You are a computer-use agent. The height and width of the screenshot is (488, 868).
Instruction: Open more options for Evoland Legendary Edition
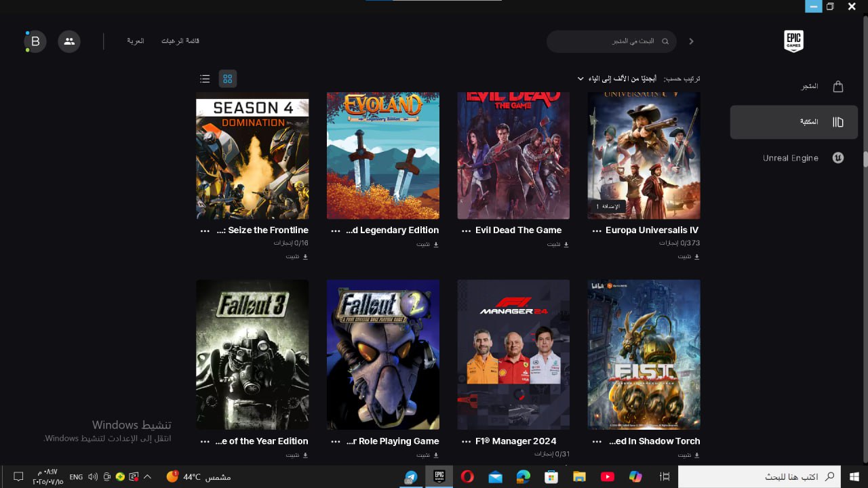336,230
